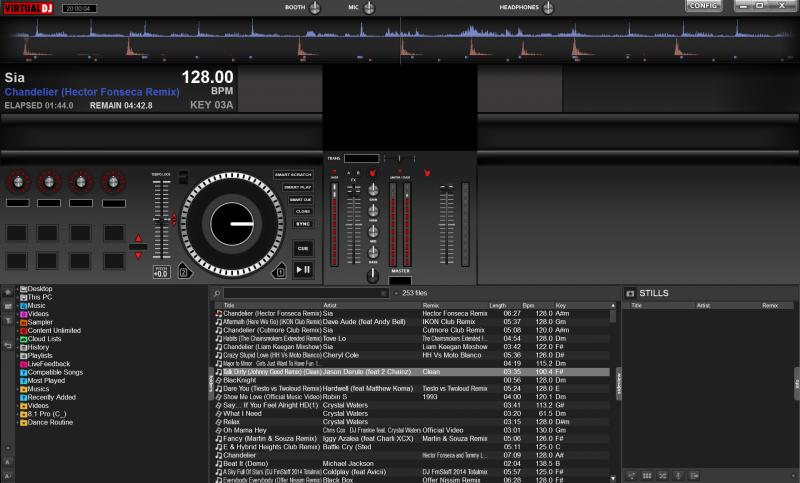Click the file list scrollbar down arrow

[x=613, y=479]
